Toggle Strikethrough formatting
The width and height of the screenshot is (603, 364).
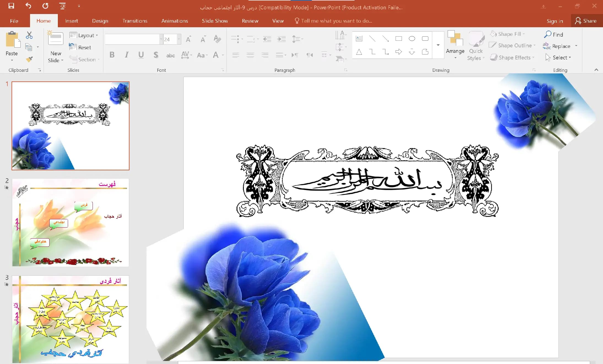point(171,55)
